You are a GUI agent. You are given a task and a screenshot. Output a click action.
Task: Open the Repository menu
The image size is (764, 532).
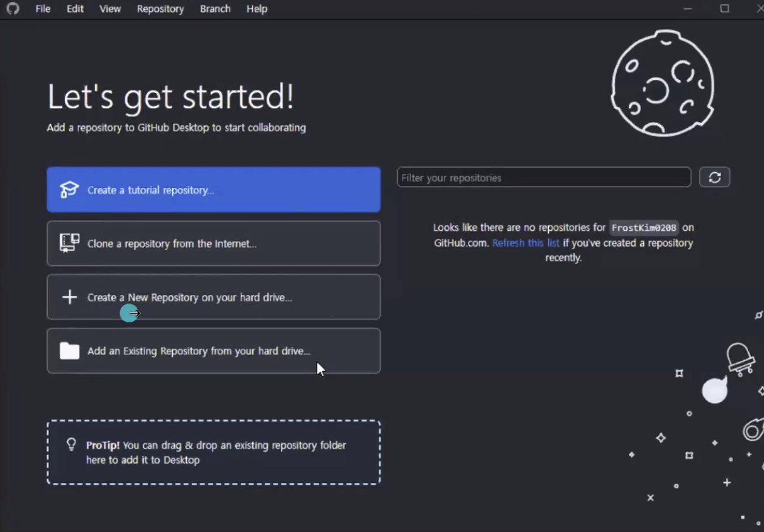coord(160,9)
